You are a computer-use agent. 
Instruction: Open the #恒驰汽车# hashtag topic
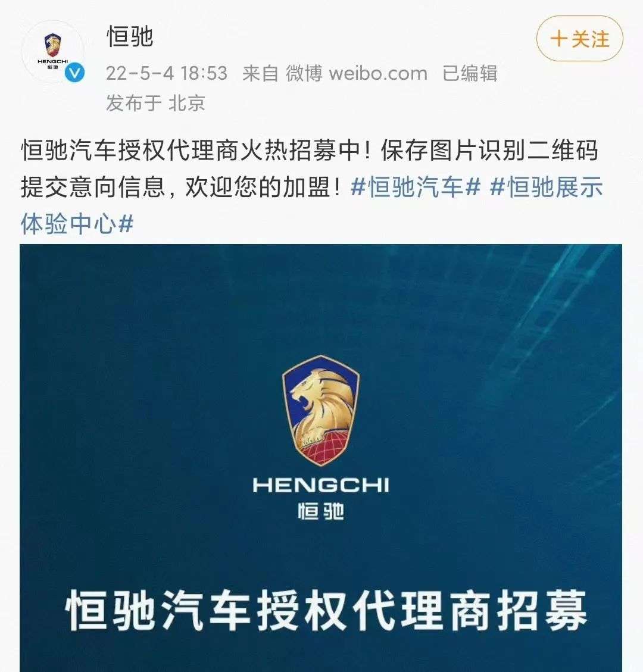416,187
